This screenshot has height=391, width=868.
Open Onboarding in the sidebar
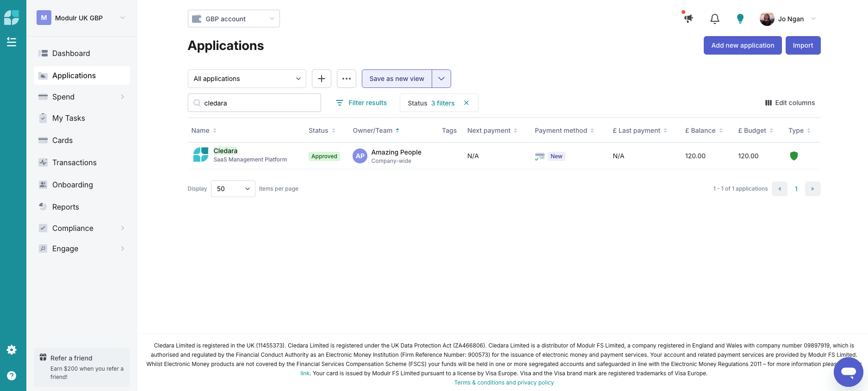[x=82, y=185]
